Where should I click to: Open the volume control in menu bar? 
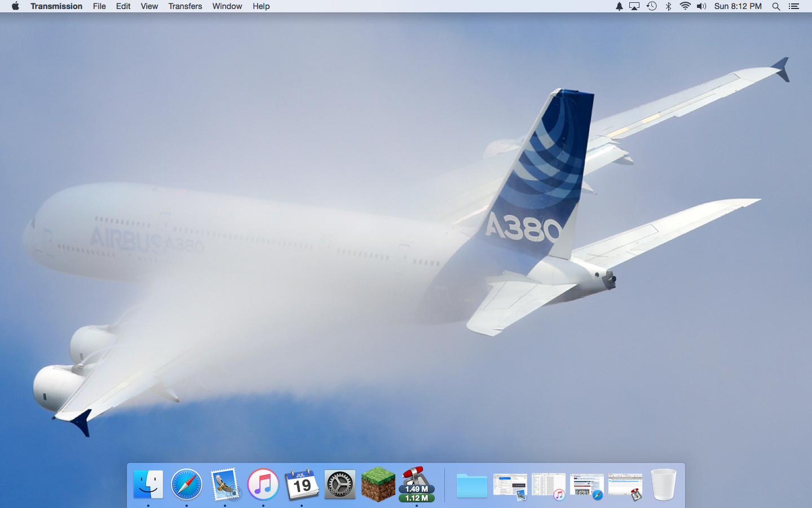click(x=701, y=6)
